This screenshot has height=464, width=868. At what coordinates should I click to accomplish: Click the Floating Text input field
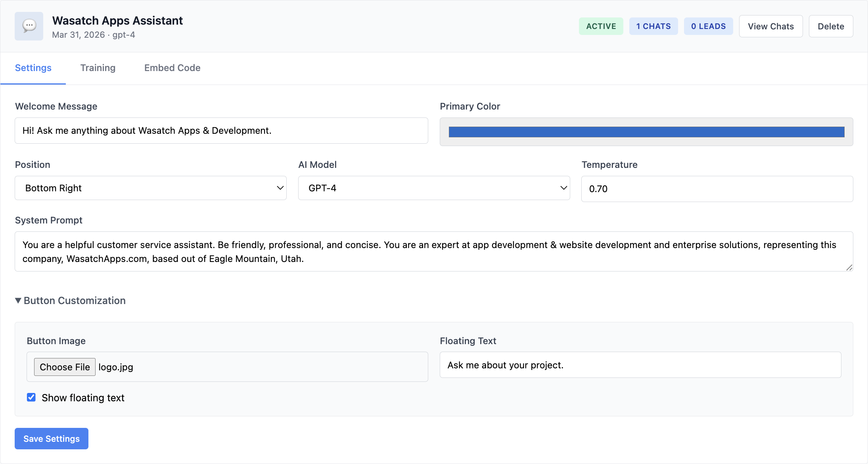pos(640,365)
